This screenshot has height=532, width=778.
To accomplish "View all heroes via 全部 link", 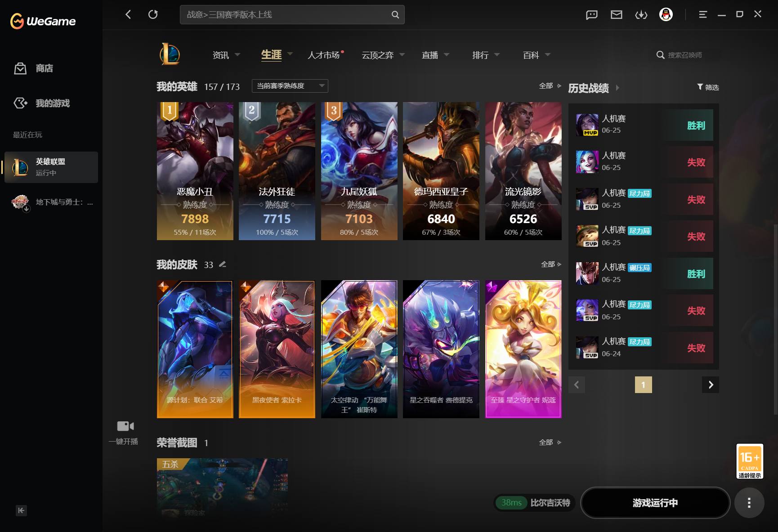I will pos(550,85).
